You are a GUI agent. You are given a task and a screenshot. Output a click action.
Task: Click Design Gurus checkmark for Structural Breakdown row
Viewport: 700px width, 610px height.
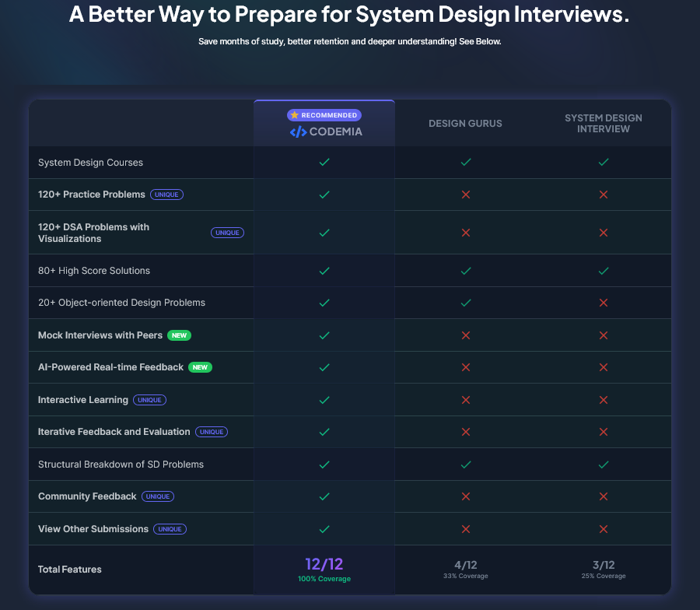[x=466, y=465]
